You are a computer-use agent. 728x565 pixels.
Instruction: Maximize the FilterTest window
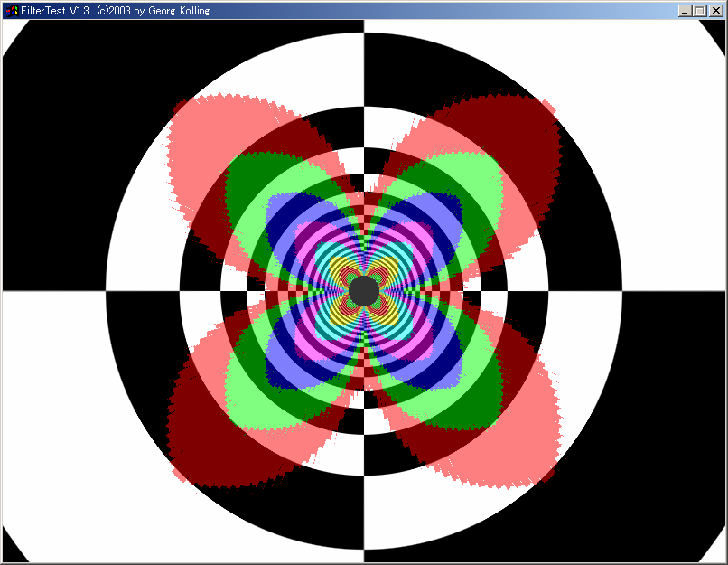point(700,11)
